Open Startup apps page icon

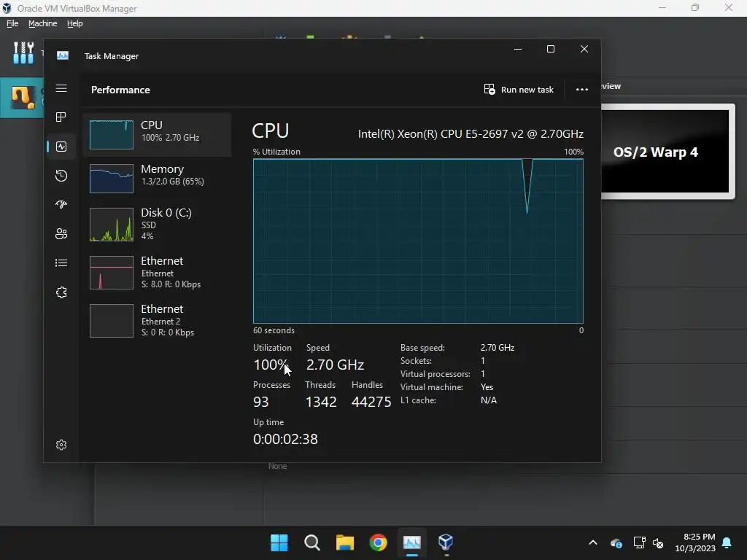coord(61,205)
